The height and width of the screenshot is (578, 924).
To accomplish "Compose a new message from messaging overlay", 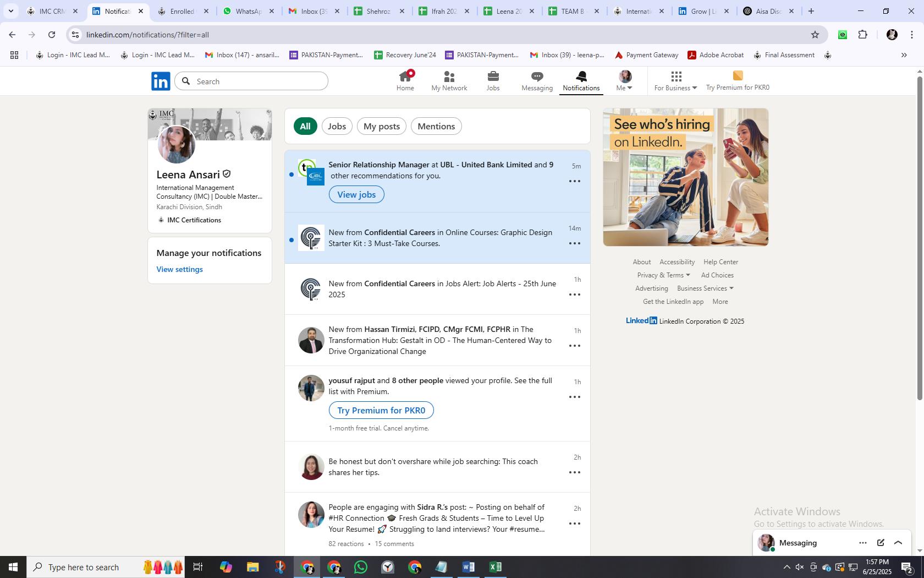I will coord(881,543).
